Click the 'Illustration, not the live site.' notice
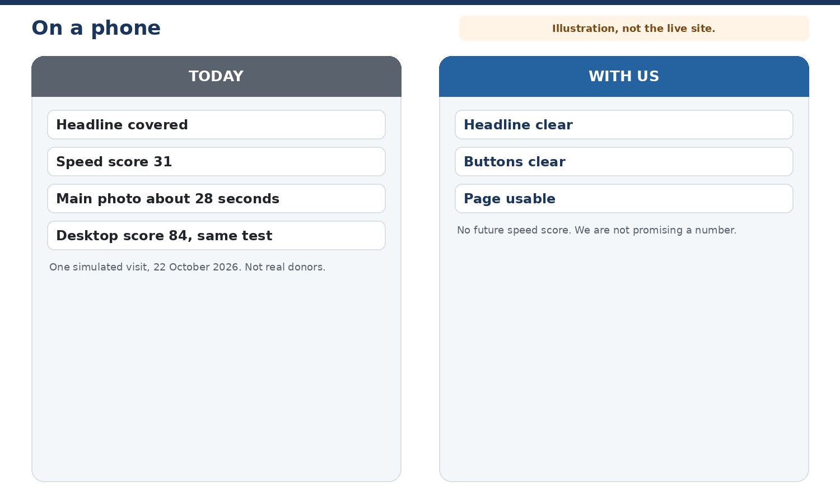840x504 pixels. [634, 29]
